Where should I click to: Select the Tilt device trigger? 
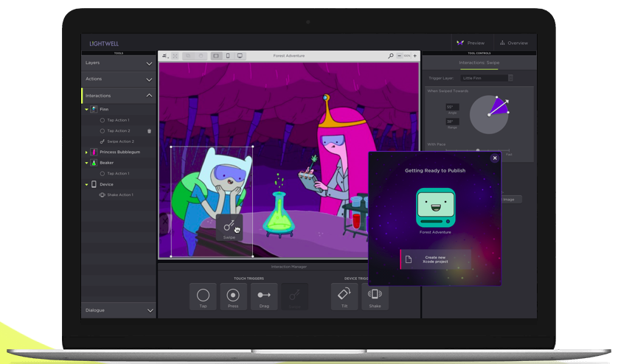[x=344, y=296]
